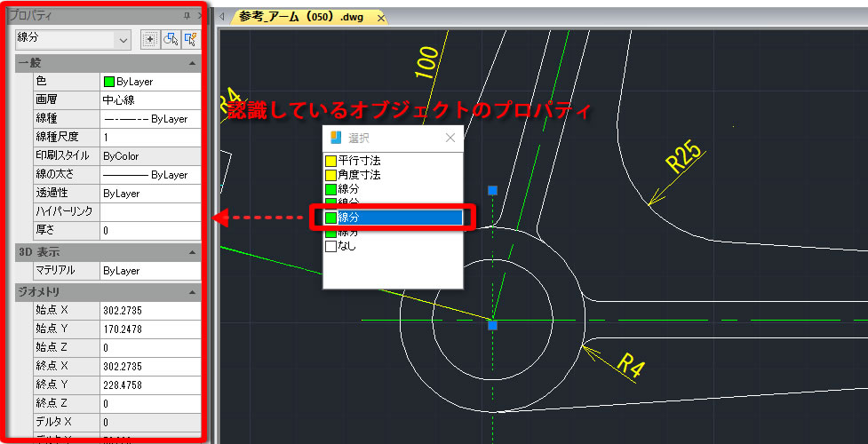Click the 透過性 value ByLayer

[x=150, y=194]
